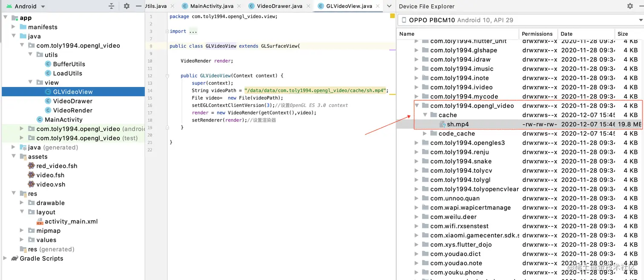Click the app module folder icon
644x280 pixels.
[15, 18]
